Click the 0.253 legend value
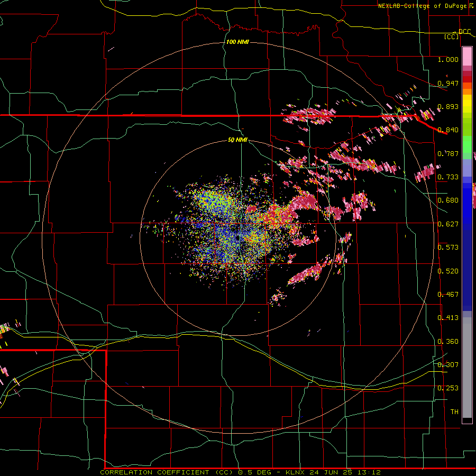The width and height of the screenshot is (476, 476). tap(448, 388)
